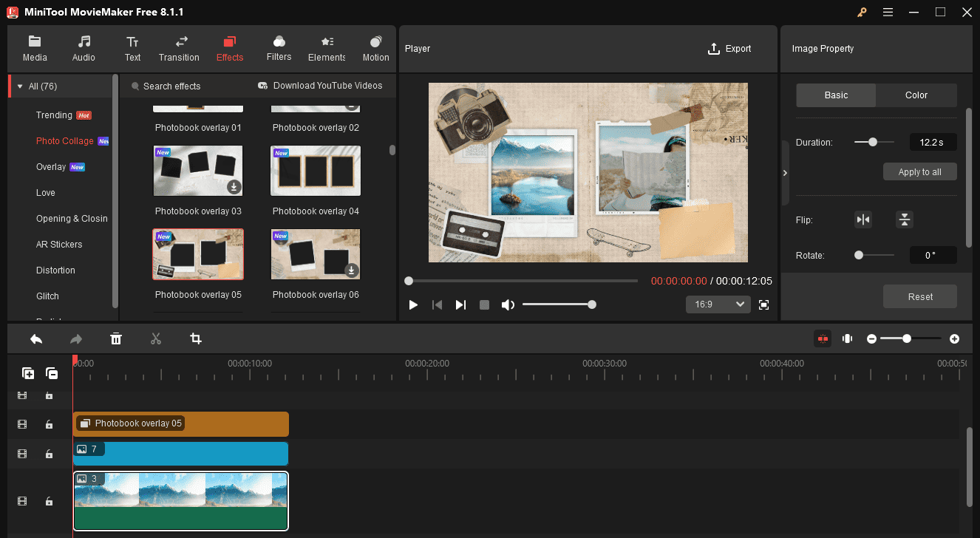The image size is (980, 538).
Task: Click the Apply to all button
Action: click(920, 171)
